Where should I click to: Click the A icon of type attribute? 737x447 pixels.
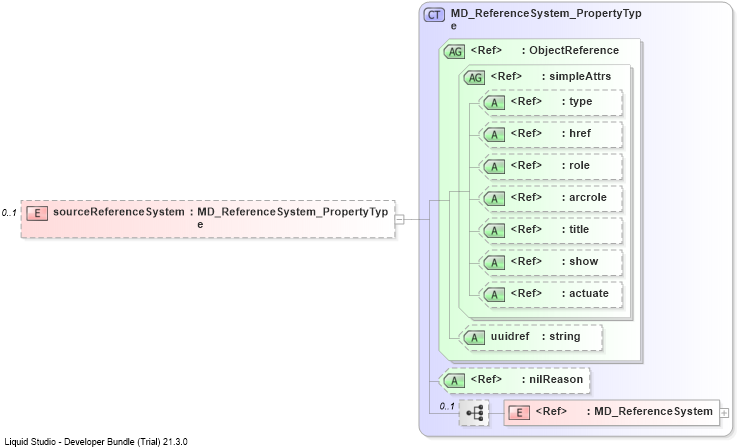click(x=494, y=102)
